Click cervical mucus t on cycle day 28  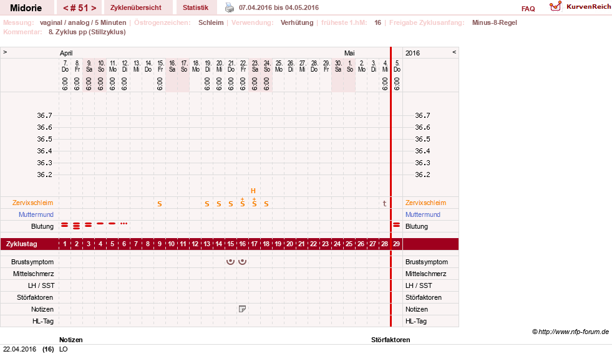point(384,203)
